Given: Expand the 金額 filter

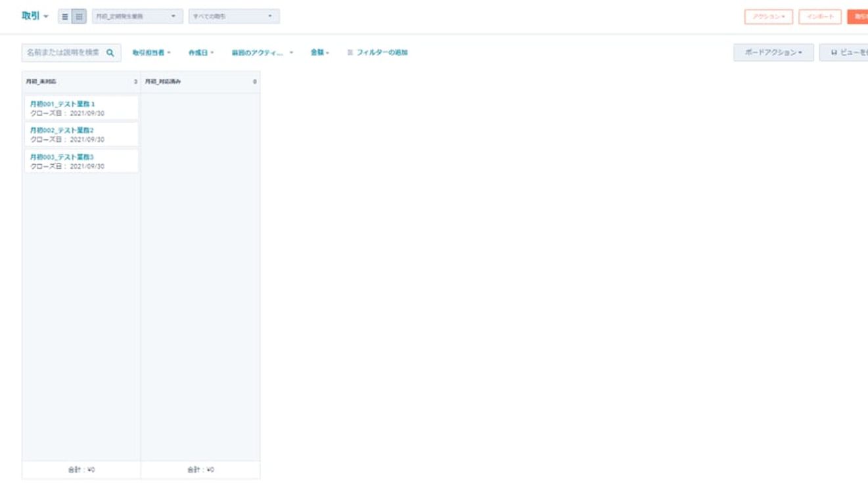Looking at the screenshot, I should tap(320, 53).
